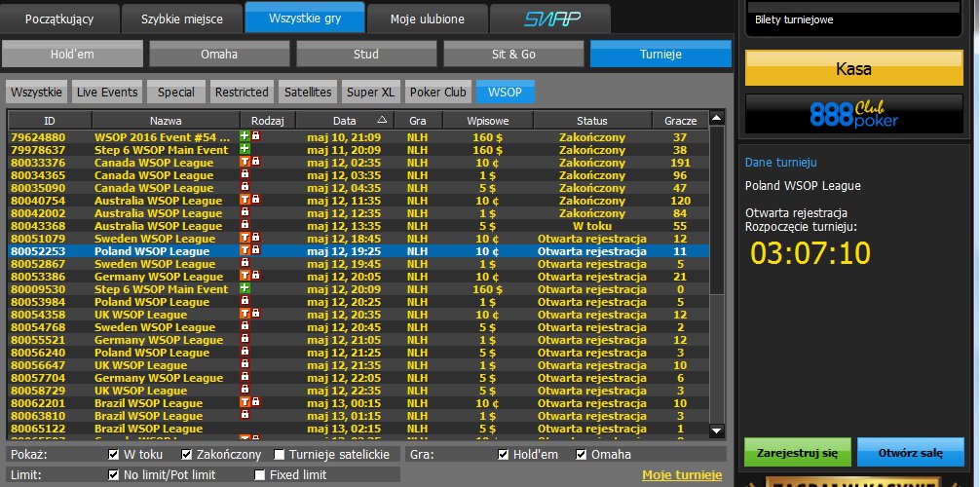Click the Zarejestruj się button
The image size is (980, 487).
pos(797,453)
